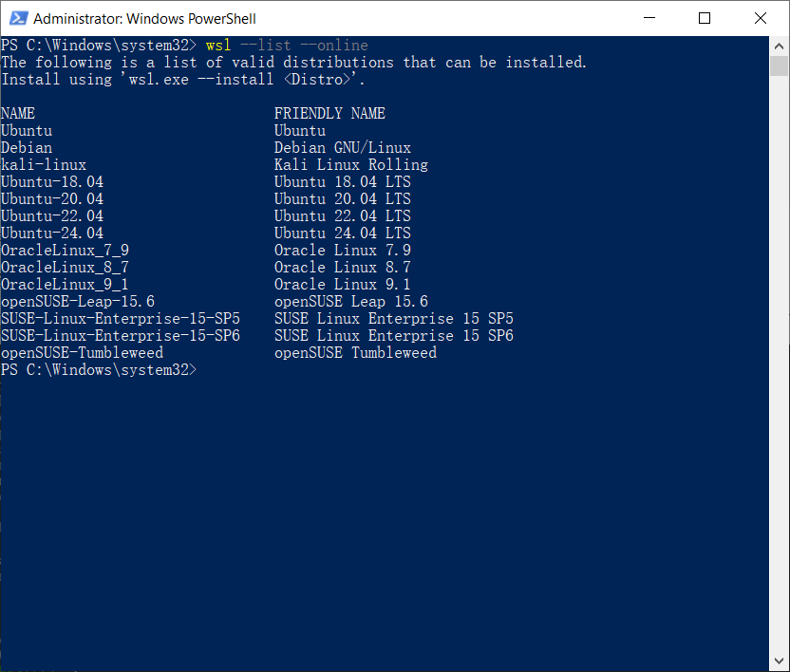Click the PowerShell icon in title bar

19,19
